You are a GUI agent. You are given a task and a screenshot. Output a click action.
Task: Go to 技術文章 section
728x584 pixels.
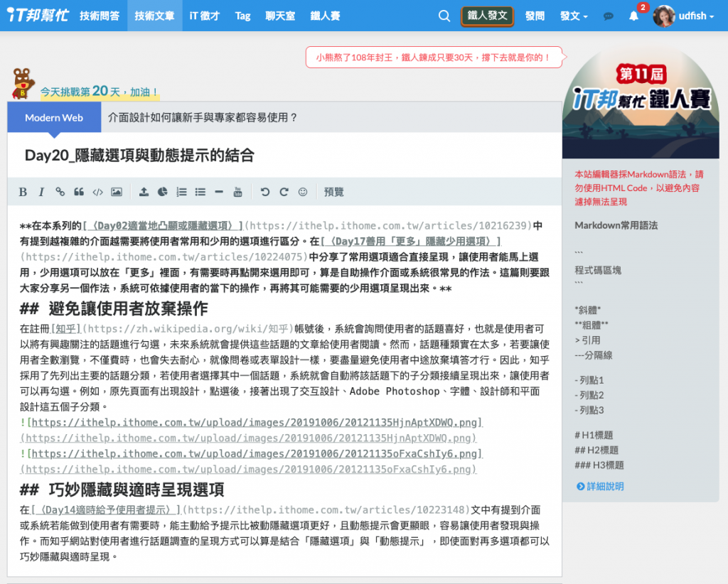pyautogui.click(x=154, y=16)
